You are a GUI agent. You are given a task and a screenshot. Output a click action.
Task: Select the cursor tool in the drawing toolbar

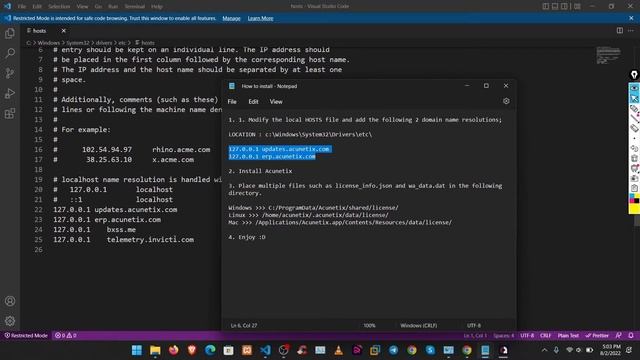point(634,99)
